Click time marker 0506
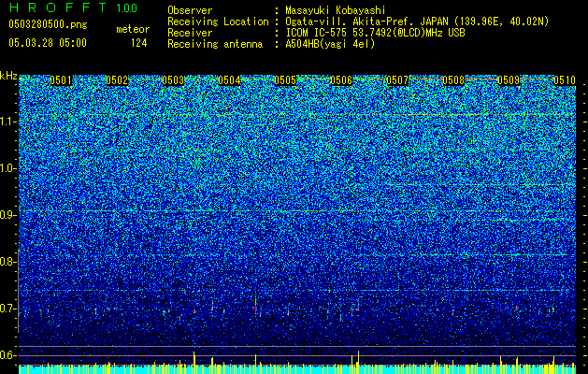 [x=341, y=80]
